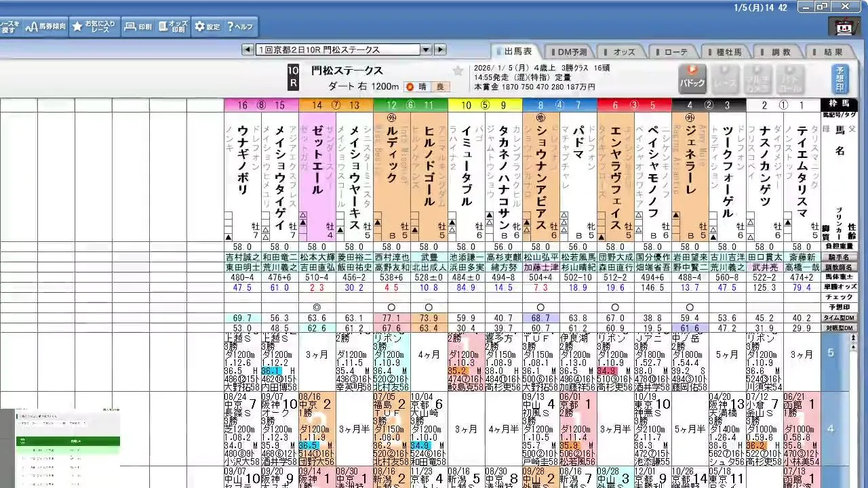This screenshot has width=868, height=488.
Task: Open the 予想印 prediction marks button
Action: tap(840, 79)
